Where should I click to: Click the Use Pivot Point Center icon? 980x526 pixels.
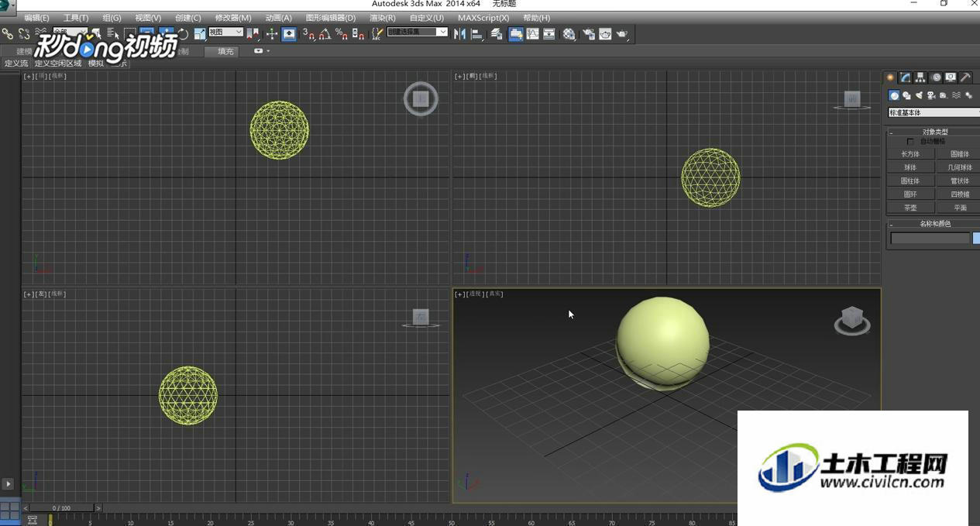253,33
